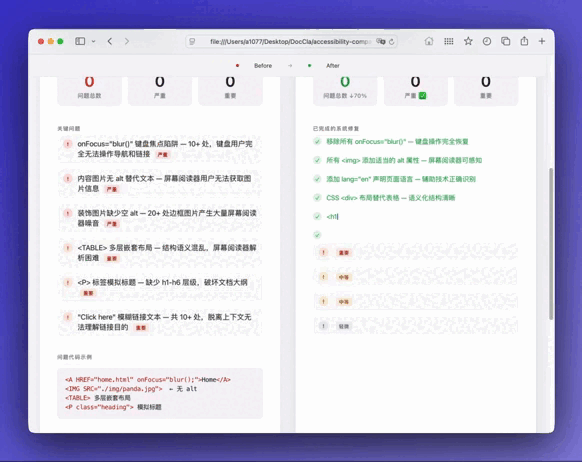Click the Before label in the legend
This screenshot has width=582, height=462.
click(x=263, y=66)
